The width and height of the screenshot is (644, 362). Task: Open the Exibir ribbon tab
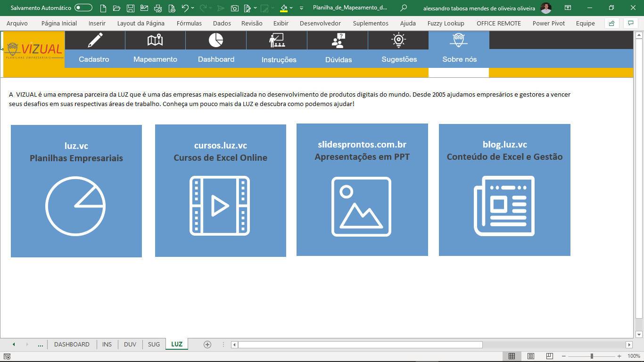pyautogui.click(x=281, y=23)
